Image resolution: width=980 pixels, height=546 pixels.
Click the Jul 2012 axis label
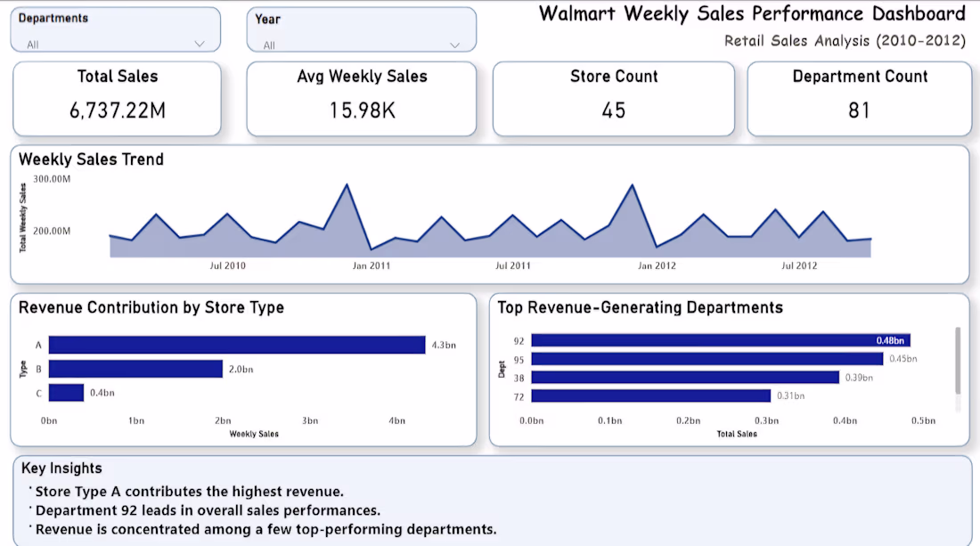[799, 265]
